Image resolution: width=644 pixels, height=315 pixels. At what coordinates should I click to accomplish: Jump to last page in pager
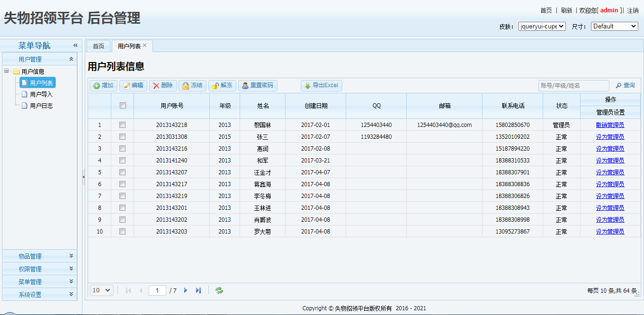(x=198, y=290)
